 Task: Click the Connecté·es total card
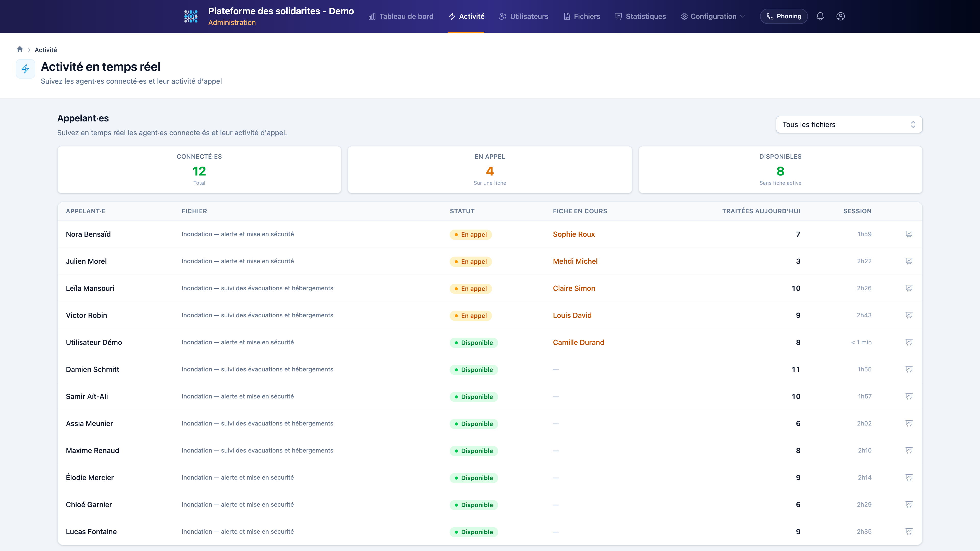pos(199,170)
